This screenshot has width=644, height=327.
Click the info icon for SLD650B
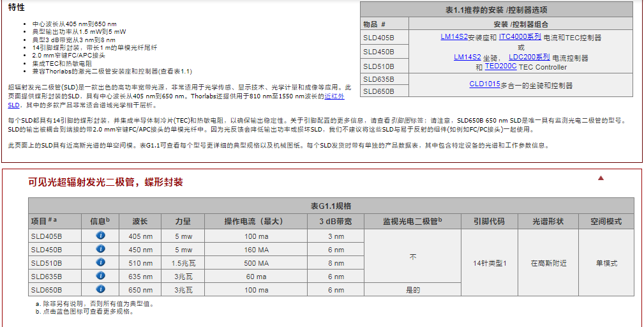[x=100, y=289]
